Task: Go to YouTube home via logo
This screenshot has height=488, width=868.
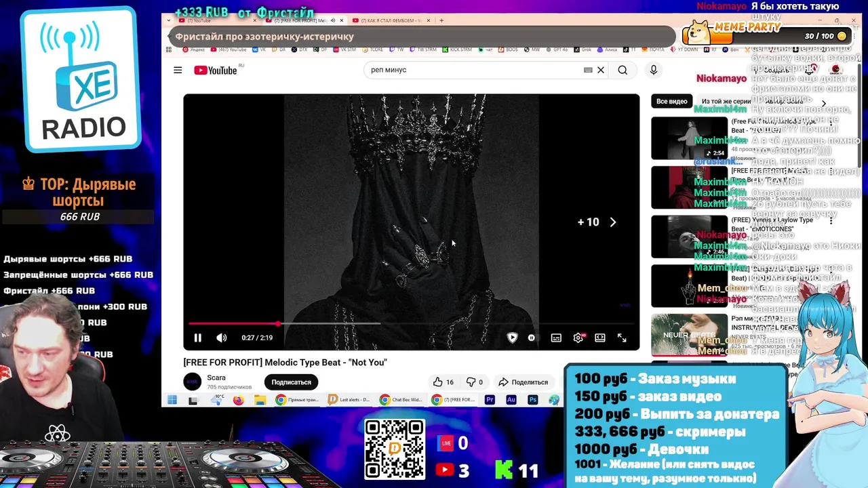Action: [216, 70]
